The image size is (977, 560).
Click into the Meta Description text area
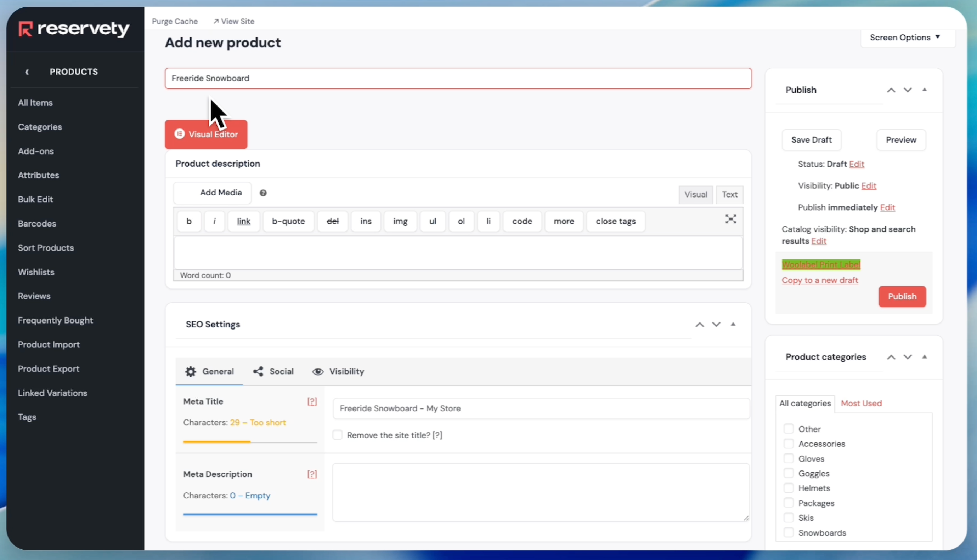(x=541, y=493)
